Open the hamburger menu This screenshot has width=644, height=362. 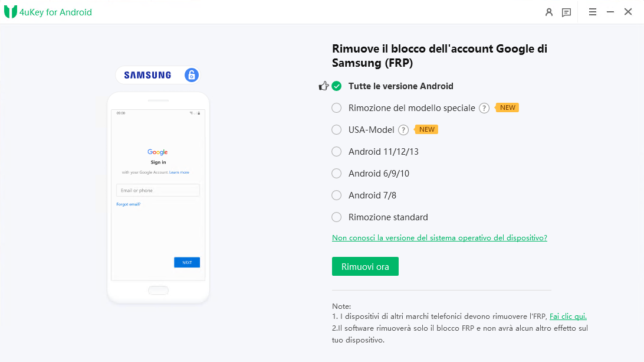coord(592,12)
